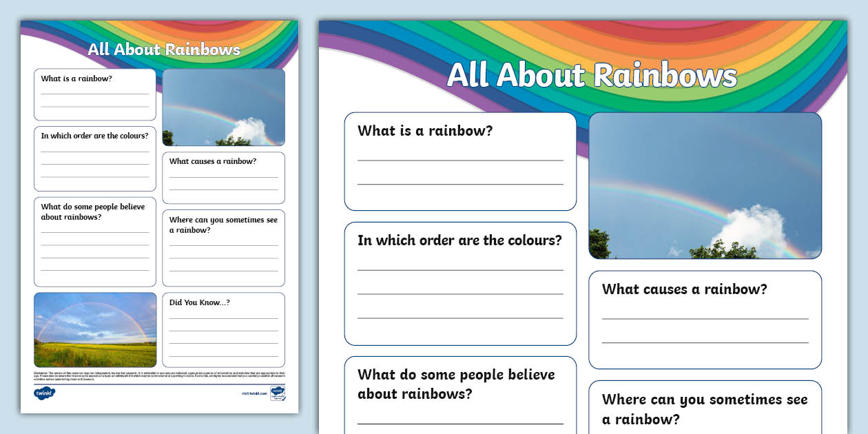Expand the 'Where can you sometimes see a rainbow?' section

704,406
